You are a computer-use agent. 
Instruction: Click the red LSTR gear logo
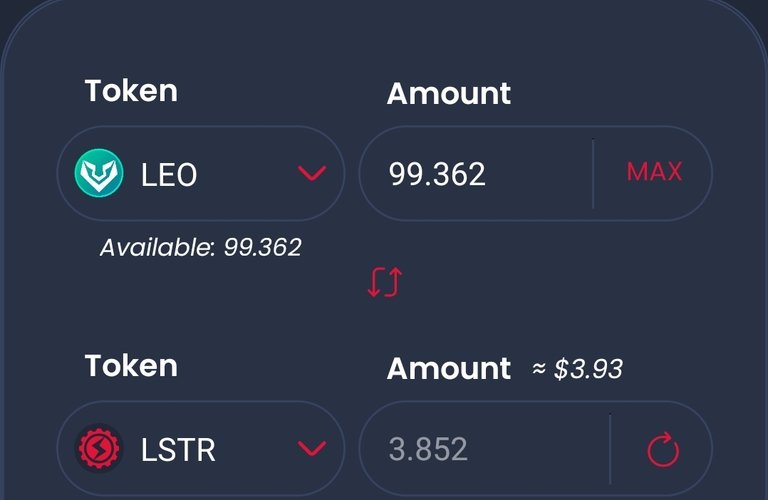pyautogui.click(x=99, y=448)
